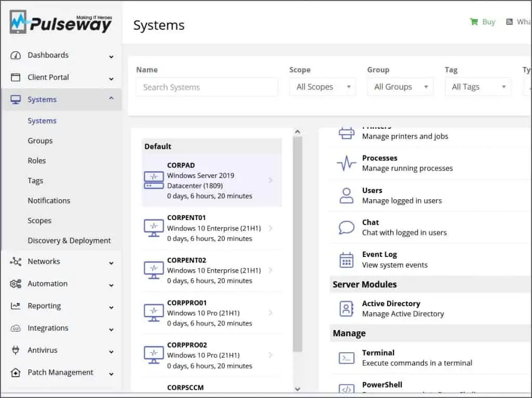Click the Integrations link icon
The image size is (532, 398).
coord(16,328)
